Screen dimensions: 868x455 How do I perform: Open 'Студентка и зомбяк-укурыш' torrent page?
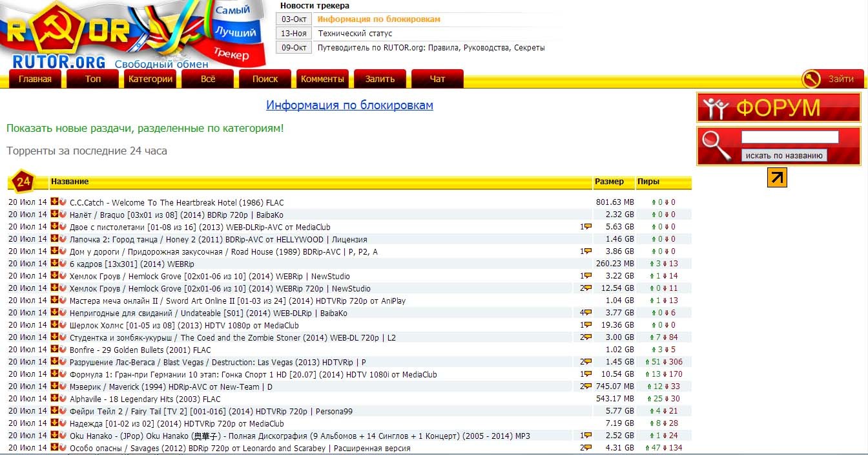pos(233,337)
